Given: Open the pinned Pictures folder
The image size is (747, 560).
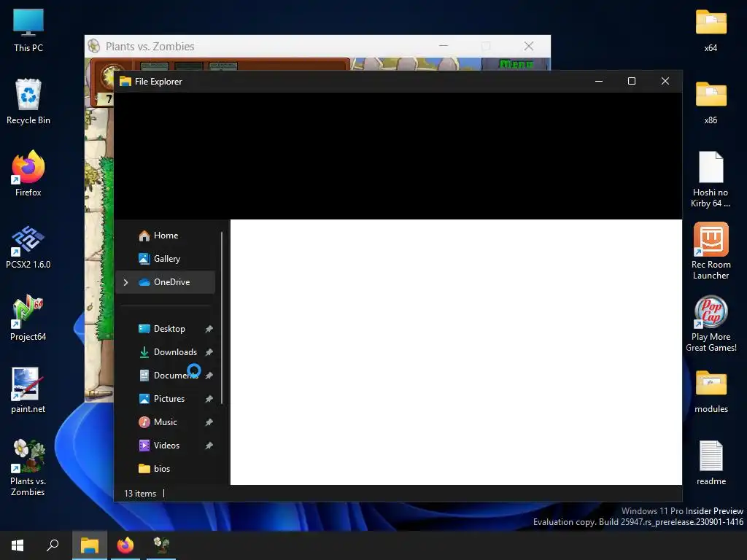Looking at the screenshot, I should 165,399.
